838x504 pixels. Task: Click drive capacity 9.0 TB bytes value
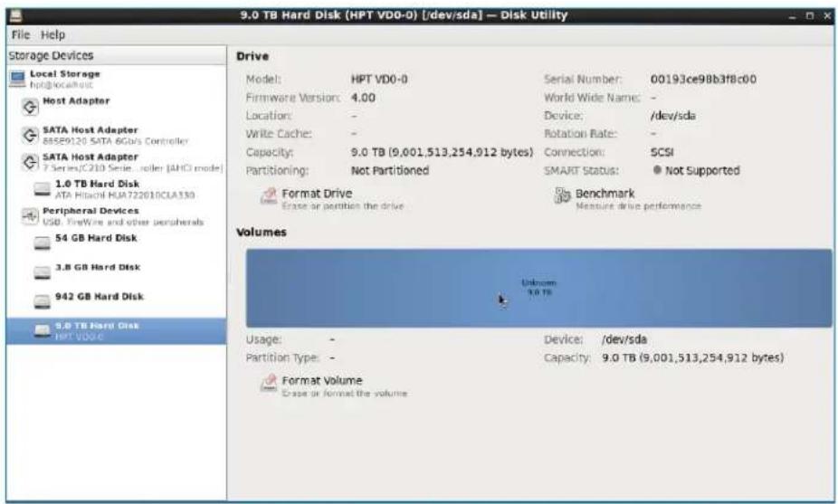442,152
